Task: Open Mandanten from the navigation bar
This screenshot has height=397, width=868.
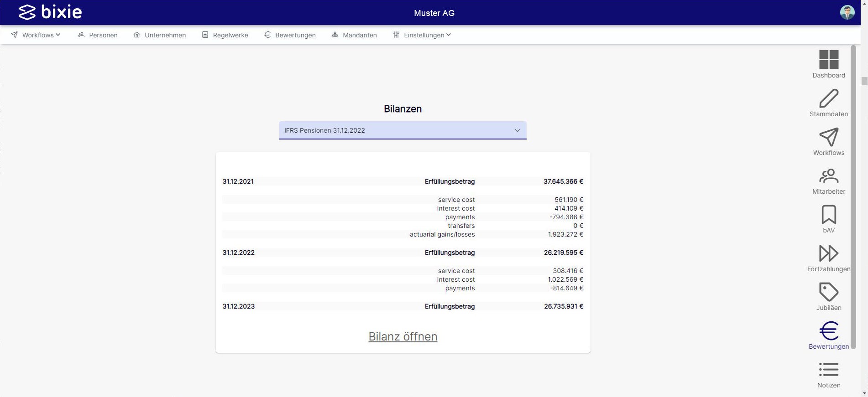Action: coord(354,35)
